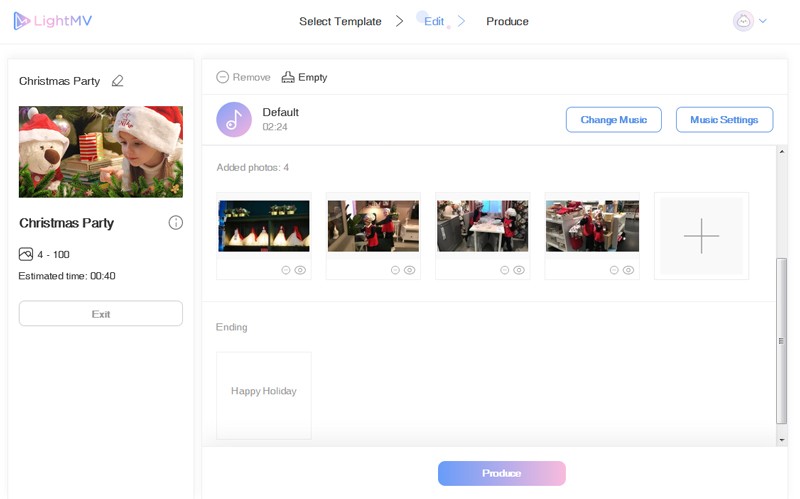Image resolution: width=800 pixels, height=499 pixels.
Task: Click the Remove option
Action: click(x=243, y=77)
